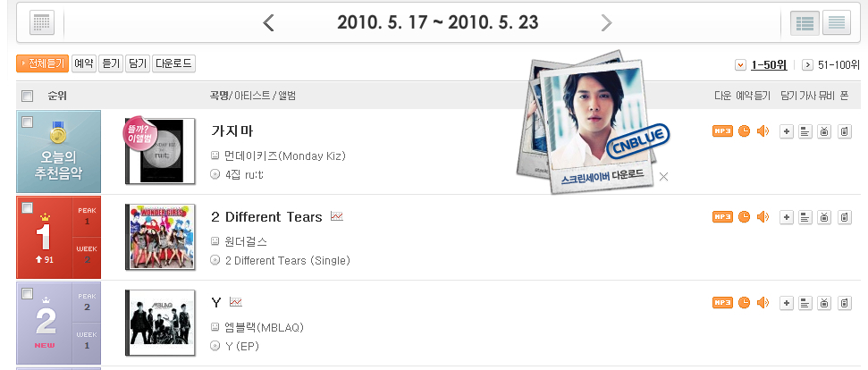This screenshot has width=868, height=370.
Task: Open the calendar date picker icon
Action: pos(42,22)
